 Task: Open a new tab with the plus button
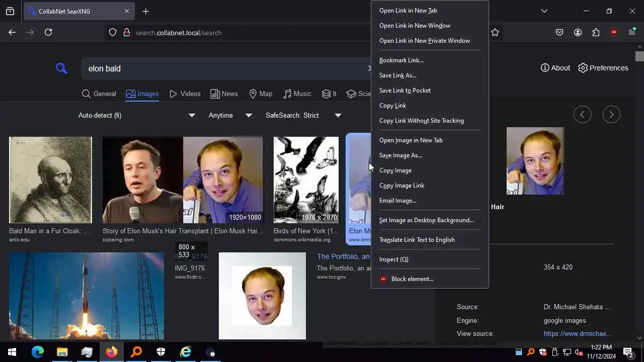click(x=145, y=11)
